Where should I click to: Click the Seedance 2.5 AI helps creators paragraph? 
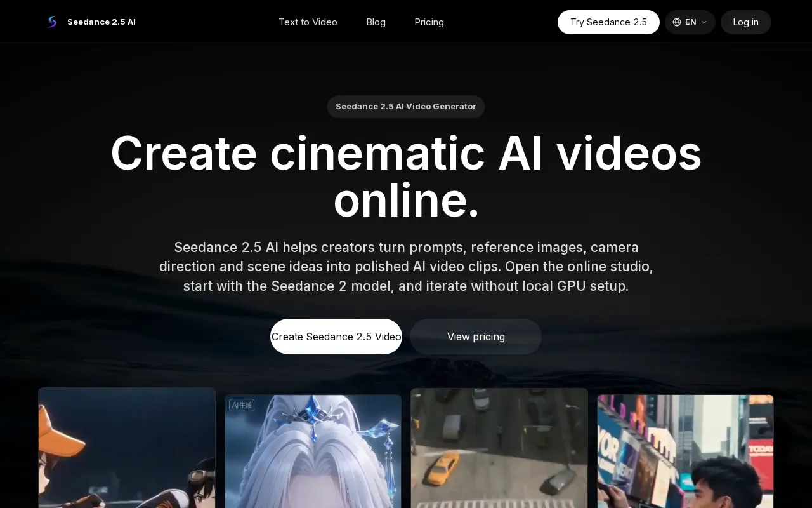tap(406, 267)
